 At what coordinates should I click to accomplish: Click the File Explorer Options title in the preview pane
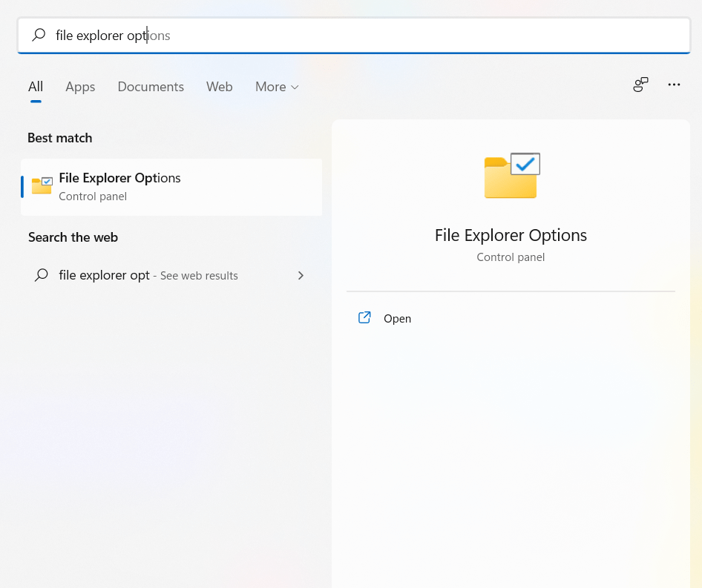coord(511,235)
